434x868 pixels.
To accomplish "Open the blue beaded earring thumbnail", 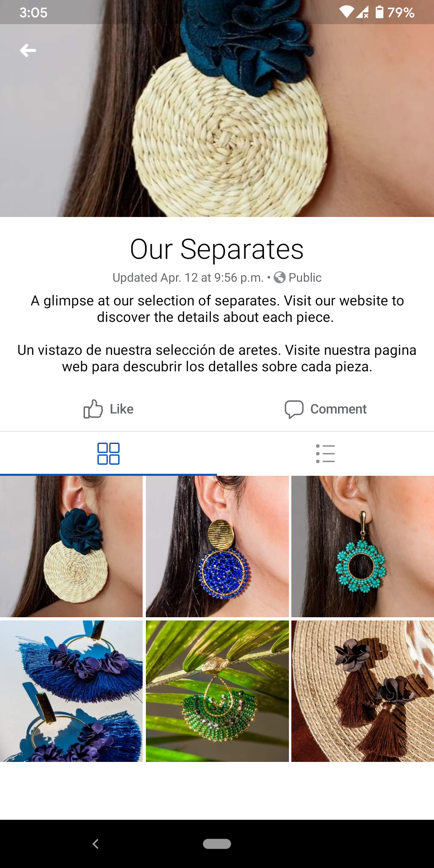I will click(x=217, y=547).
